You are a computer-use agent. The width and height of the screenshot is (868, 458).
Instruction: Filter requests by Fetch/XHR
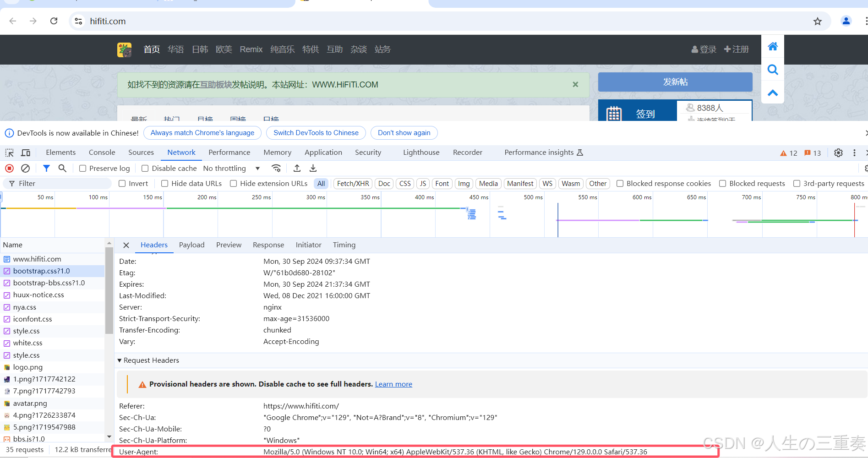353,184
